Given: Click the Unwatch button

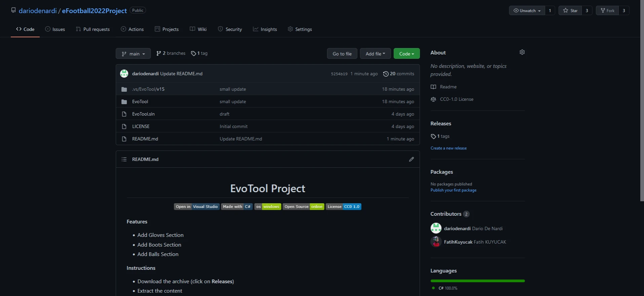Looking at the screenshot, I should click(527, 10).
